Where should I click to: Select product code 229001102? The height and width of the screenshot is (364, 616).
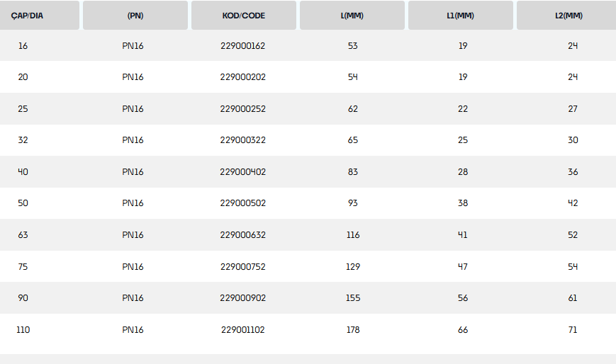pos(243,330)
